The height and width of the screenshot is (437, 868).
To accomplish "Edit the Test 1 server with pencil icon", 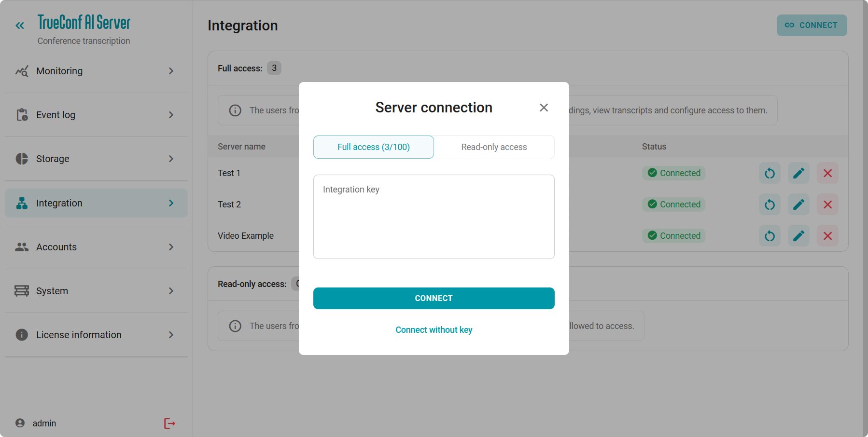I will pos(798,173).
